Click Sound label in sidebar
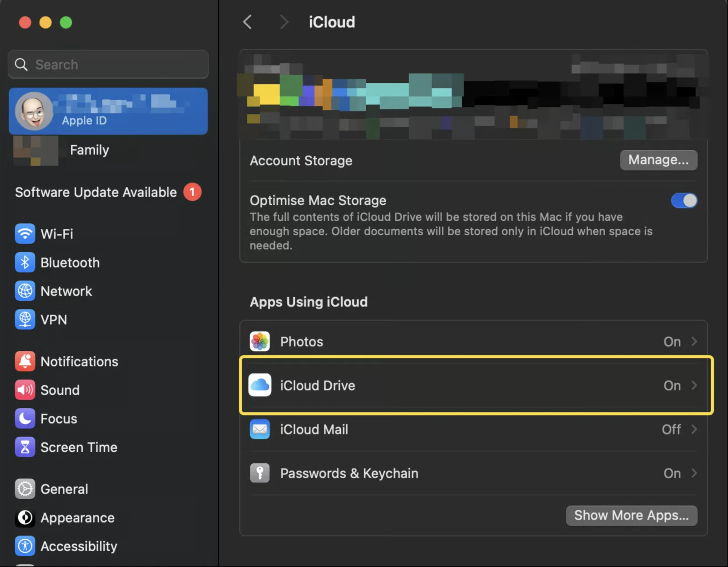 coord(60,390)
